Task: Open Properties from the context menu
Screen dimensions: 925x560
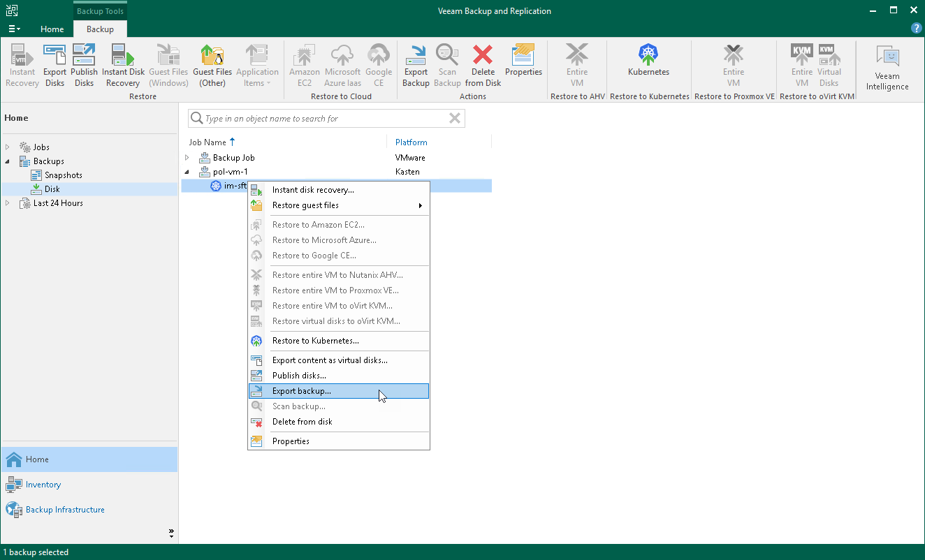Action: pos(339,441)
